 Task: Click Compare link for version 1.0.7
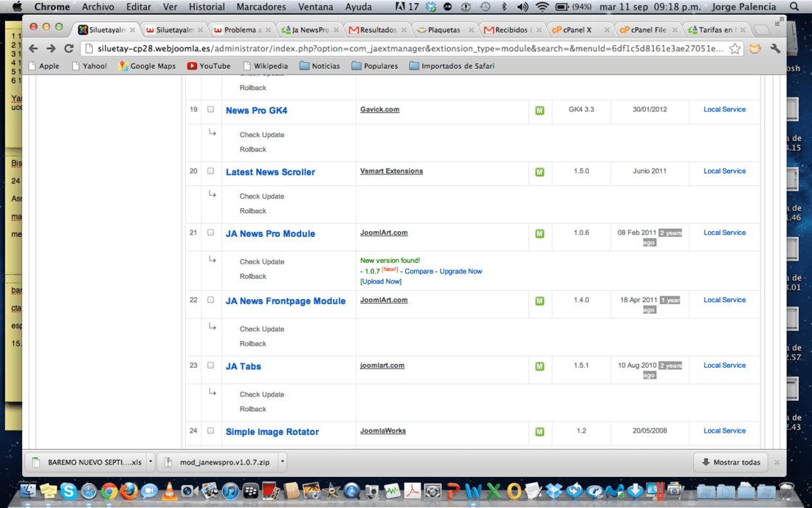(419, 271)
